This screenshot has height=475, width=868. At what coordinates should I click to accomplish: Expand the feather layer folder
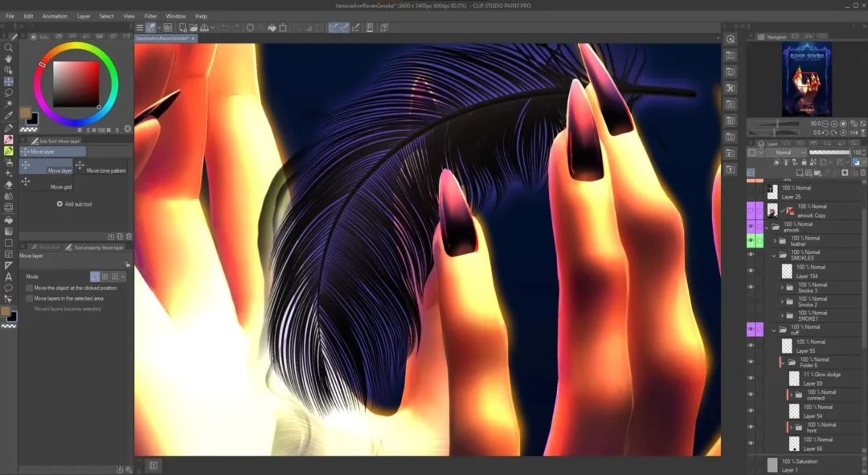(x=775, y=241)
